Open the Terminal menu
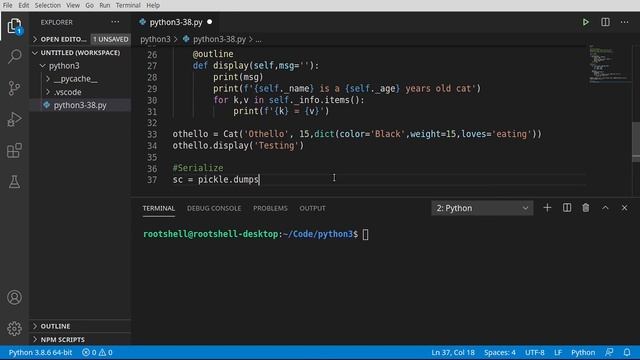 (x=128, y=5)
